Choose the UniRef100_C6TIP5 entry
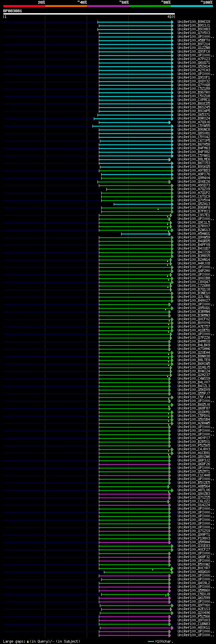The height and width of the screenshot is (644, 216). click(194, 141)
